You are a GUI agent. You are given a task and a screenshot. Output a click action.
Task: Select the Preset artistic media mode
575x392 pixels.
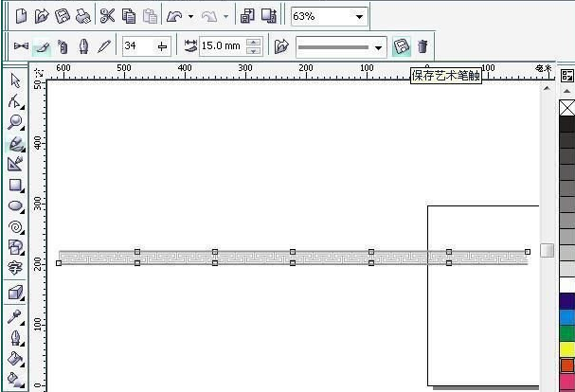(x=21, y=46)
